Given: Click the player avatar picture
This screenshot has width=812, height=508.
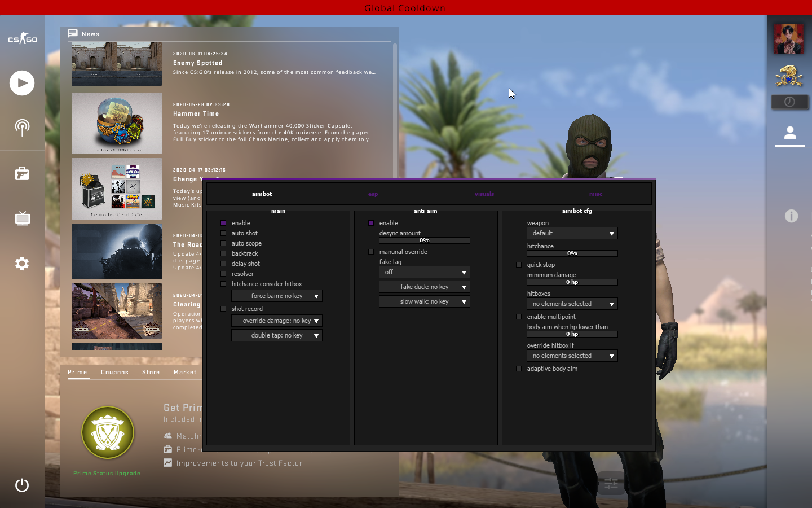Looking at the screenshot, I should point(789,38).
